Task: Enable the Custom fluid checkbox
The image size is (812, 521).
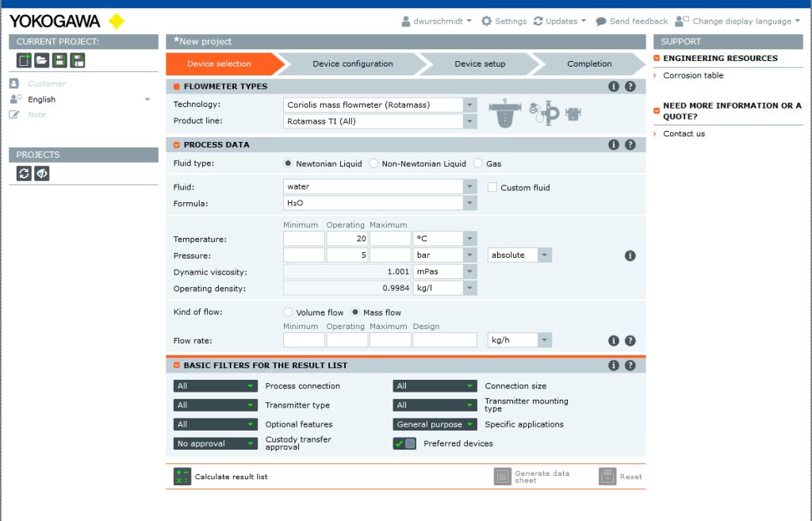Action: 492,187
